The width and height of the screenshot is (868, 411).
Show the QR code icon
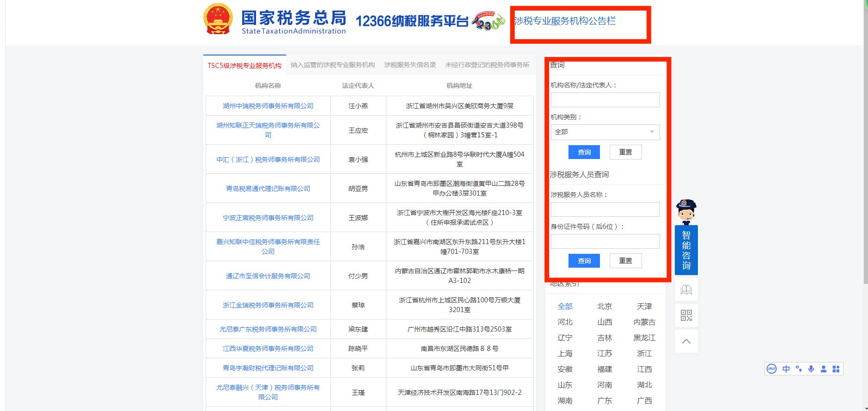click(x=686, y=315)
